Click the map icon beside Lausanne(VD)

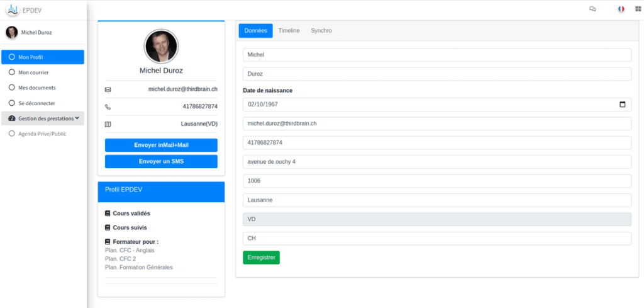[108, 124]
